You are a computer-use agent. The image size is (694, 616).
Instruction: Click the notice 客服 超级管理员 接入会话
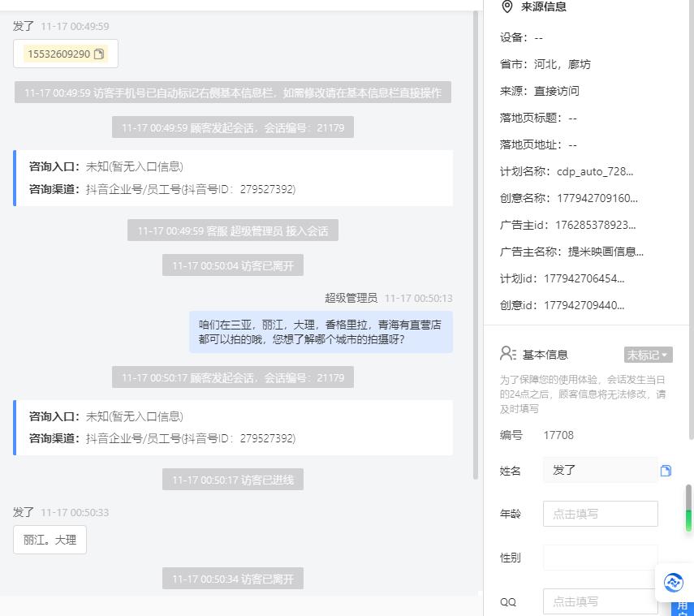point(233,230)
